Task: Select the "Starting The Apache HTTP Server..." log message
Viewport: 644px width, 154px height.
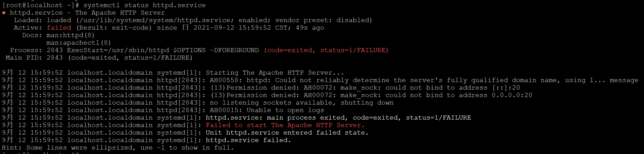Action: point(275,73)
